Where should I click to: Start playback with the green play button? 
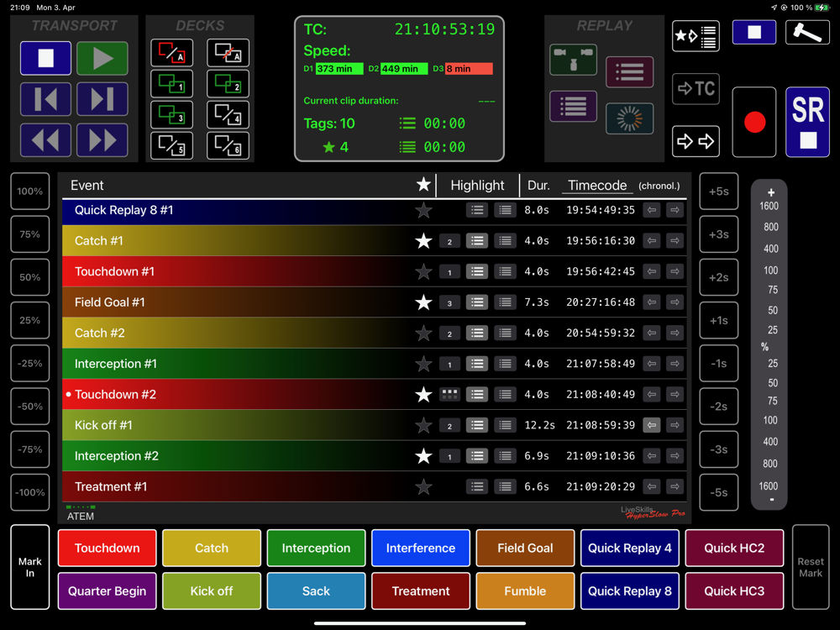102,58
